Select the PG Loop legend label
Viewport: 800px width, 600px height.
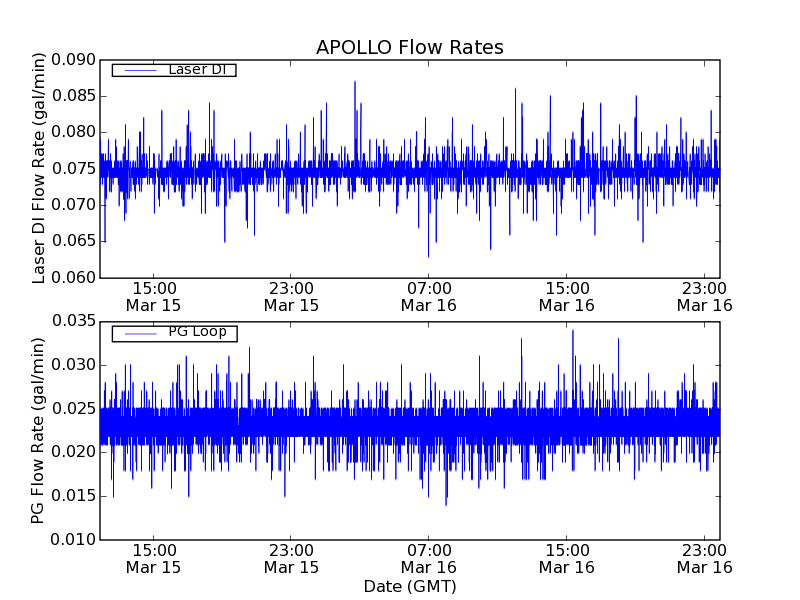pos(197,332)
